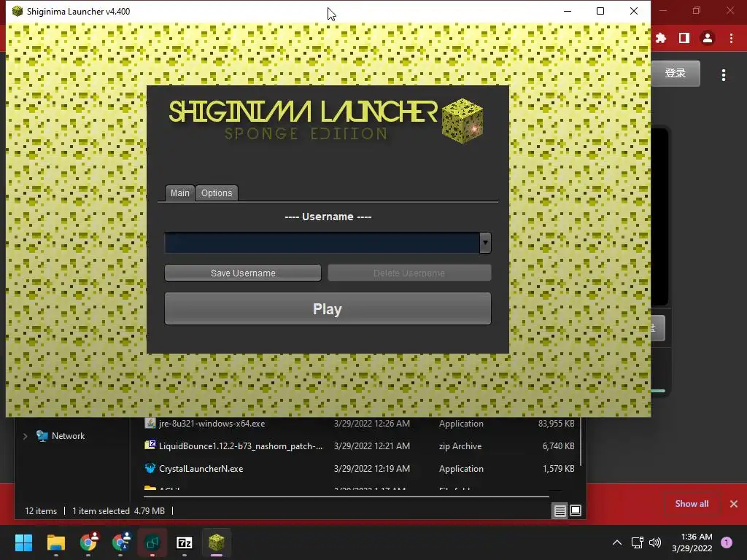Click the sponge block logo icon
The image size is (747, 560).
[x=462, y=120]
